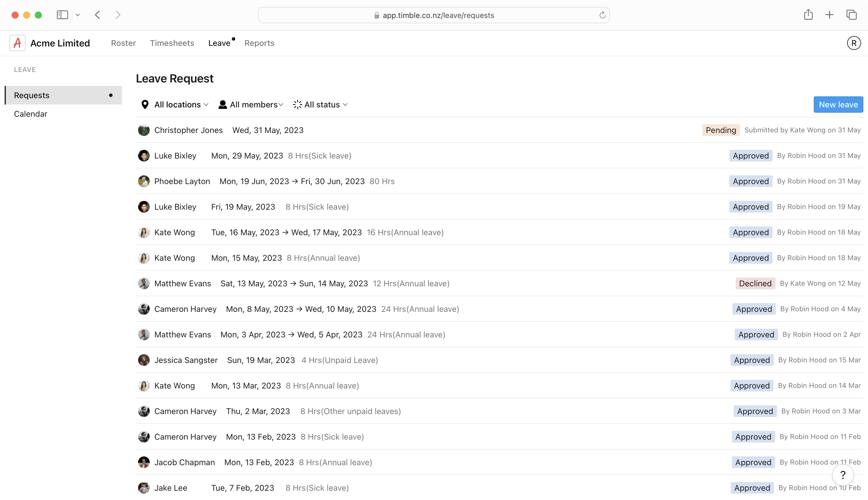Click the browser share icon
This screenshot has height=500, width=868.
point(808,15)
